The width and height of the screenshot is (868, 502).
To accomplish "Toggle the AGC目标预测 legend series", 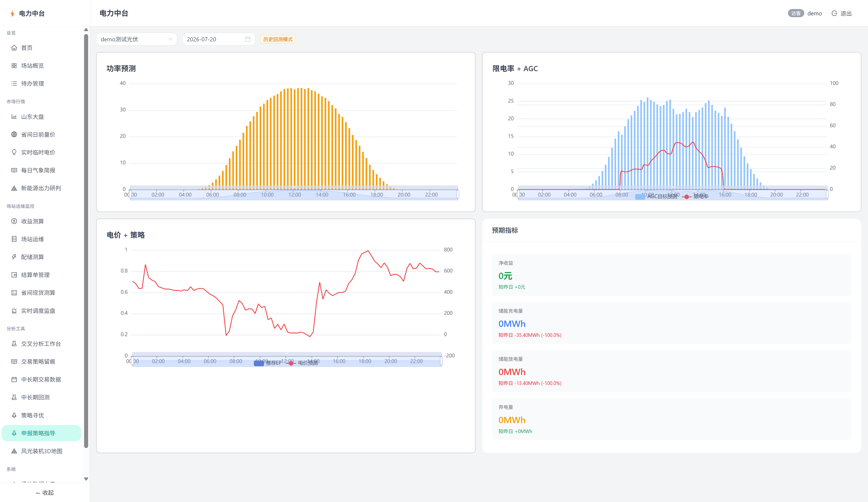I will tap(656, 197).
